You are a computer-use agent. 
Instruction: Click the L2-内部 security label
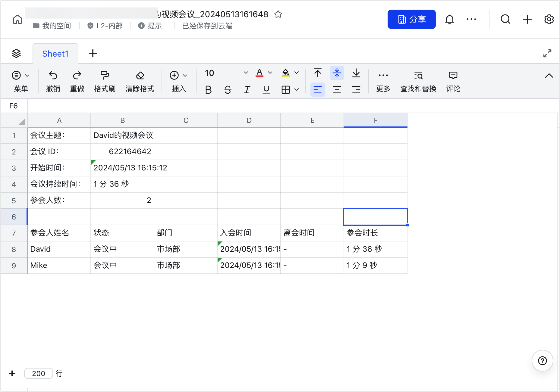point(105,26)
